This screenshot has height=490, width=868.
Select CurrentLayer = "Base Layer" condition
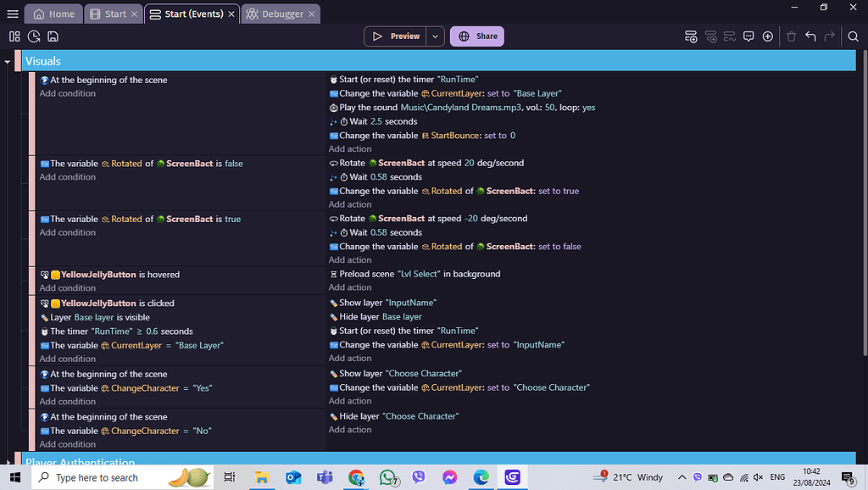[131, 346]
